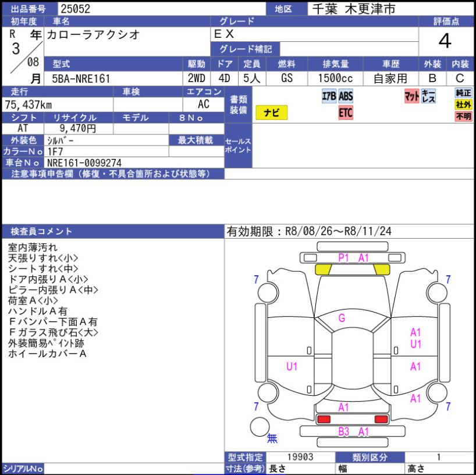Image resolution: width=476 pixels, height=475 pixels.
Task: Select the fuel type GS
Action: pos(287,79)
